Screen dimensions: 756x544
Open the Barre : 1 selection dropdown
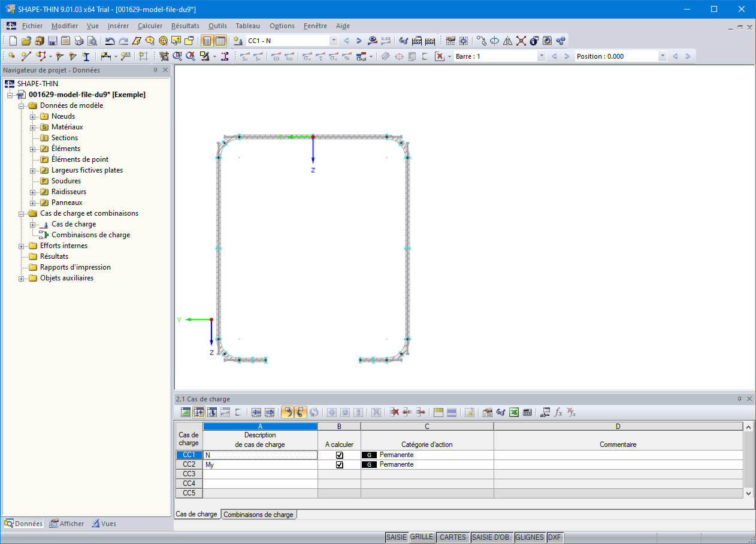click(541, 56)
